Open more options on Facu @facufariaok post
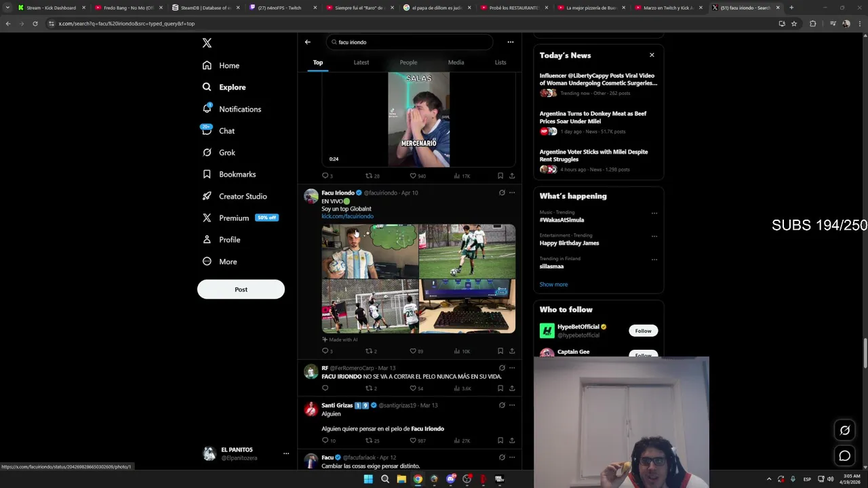868x488 pixels. pyautogui.click(x=512, y=457)
